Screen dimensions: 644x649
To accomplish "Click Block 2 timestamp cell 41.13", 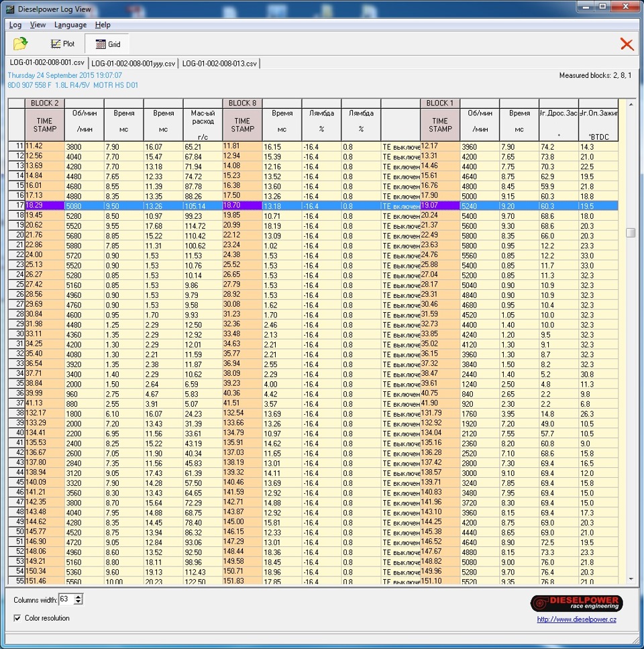I will [x=45, y=403].
